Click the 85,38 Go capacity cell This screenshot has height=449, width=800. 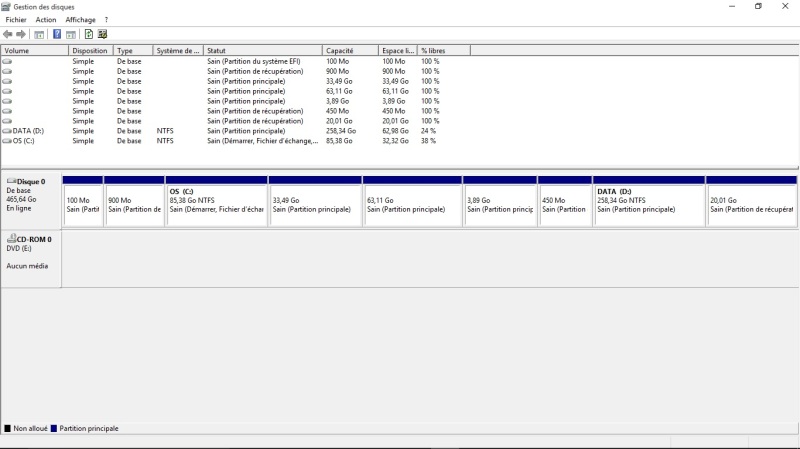coord(339,141)
